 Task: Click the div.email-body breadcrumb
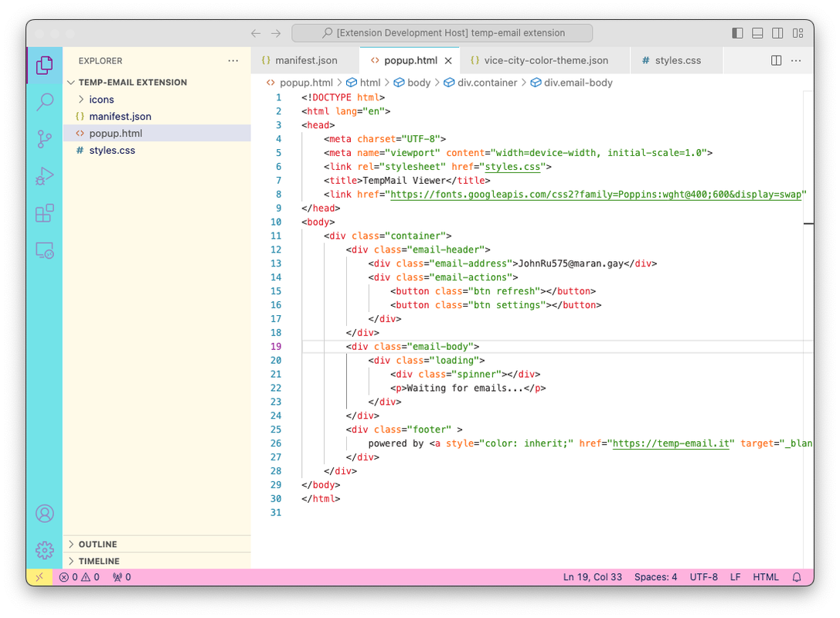pyautogui.click(x=572, y=83)
